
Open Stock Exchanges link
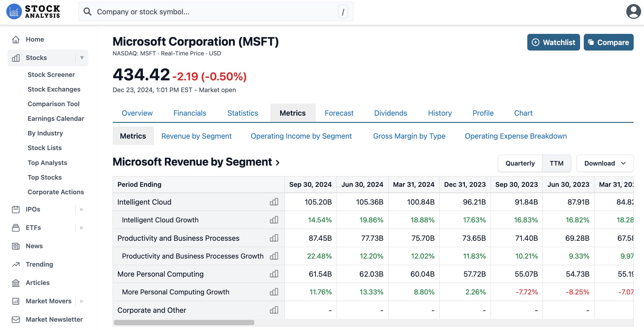(54, 89)
